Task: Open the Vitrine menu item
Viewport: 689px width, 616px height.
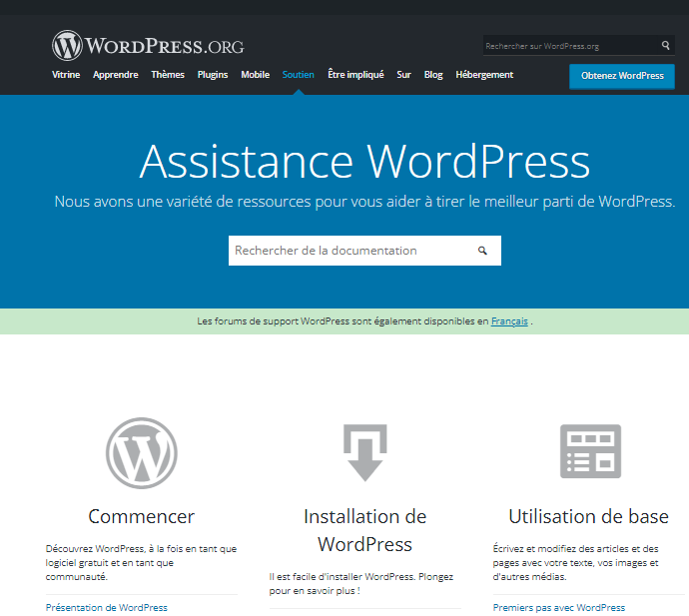Action: click(66, 75)
